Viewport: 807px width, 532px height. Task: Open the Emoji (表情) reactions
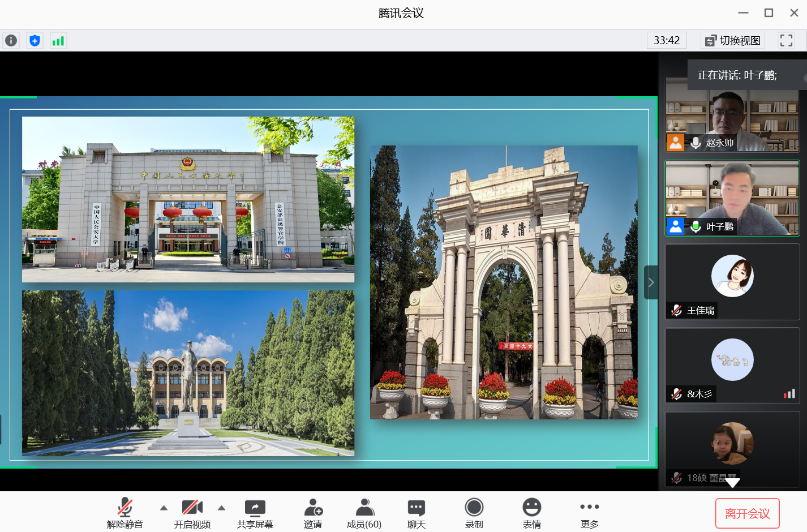pos(531,514)
